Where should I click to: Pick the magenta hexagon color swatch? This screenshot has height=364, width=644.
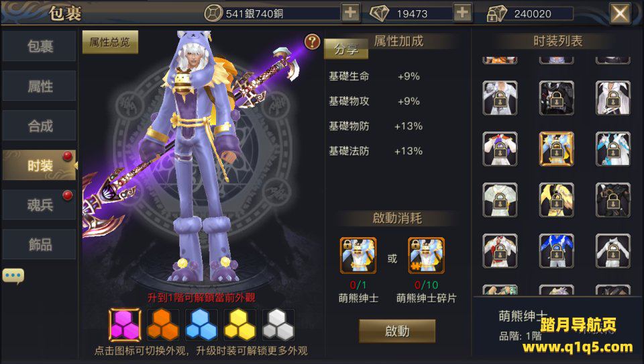[x=125, y=325]
